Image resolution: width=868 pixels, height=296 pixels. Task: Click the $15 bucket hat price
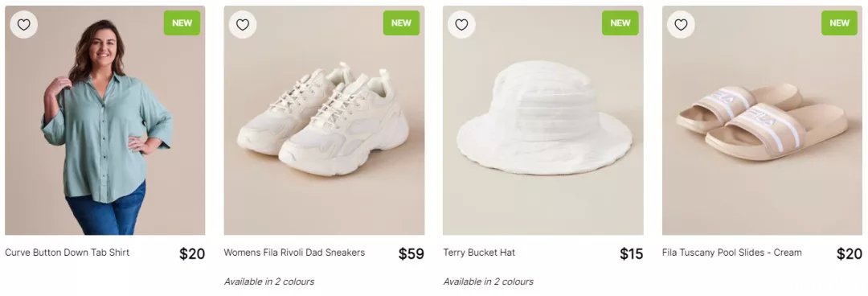click(631, 254)
